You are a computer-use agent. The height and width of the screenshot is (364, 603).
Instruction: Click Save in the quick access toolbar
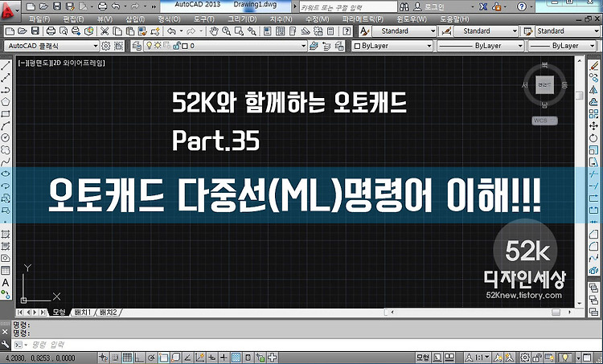tap(56, 6)
